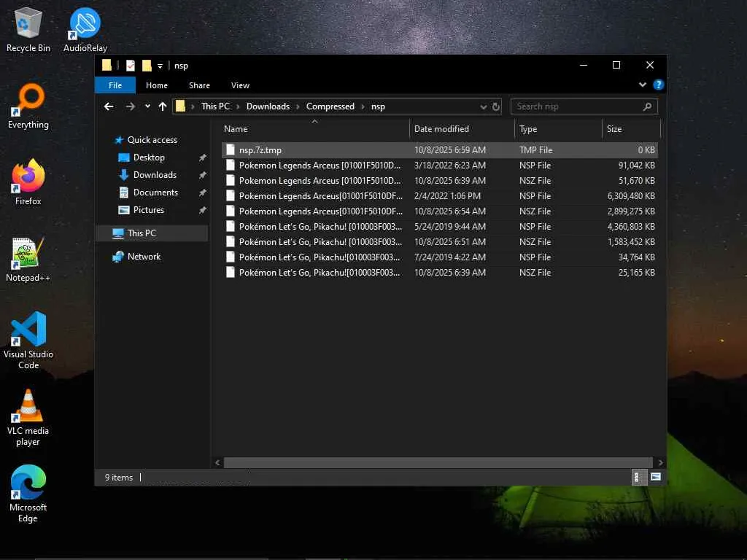747x560 pixels.
Task: Select This PC in navigation pane
Action: 152,233
